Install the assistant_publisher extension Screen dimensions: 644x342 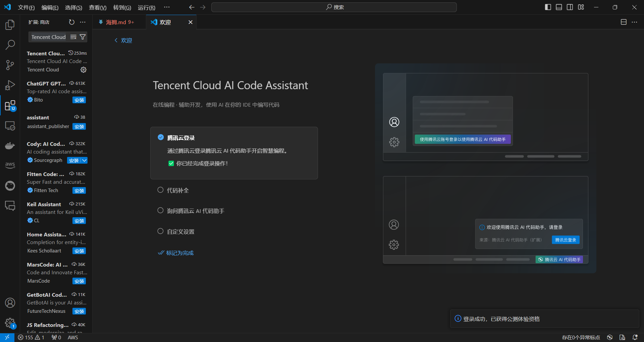tap(79, 126)
